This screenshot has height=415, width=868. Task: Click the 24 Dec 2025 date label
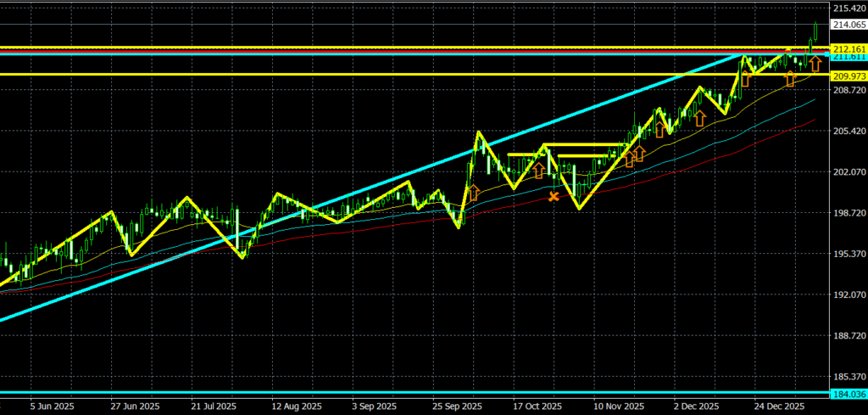[778, 407]
